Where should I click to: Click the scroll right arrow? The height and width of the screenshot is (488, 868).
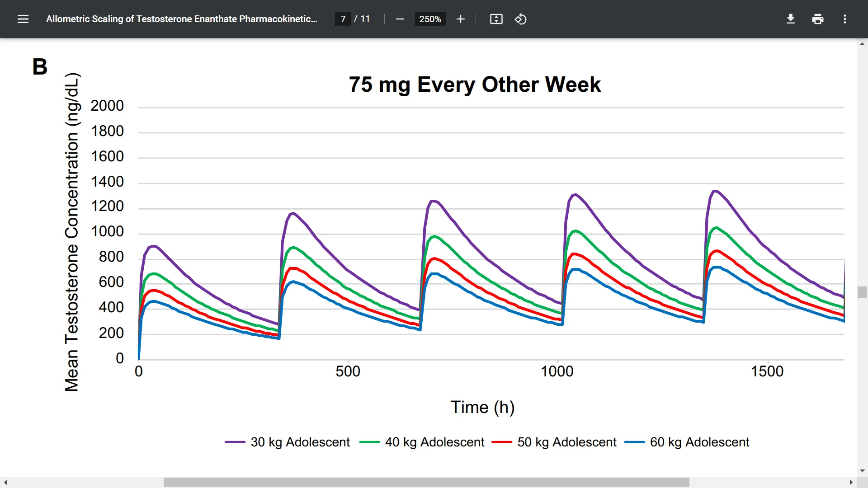point(851,483)
